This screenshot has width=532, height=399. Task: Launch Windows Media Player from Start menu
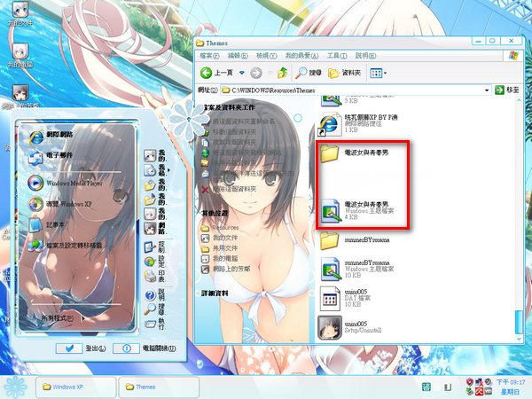coord(65,184)
